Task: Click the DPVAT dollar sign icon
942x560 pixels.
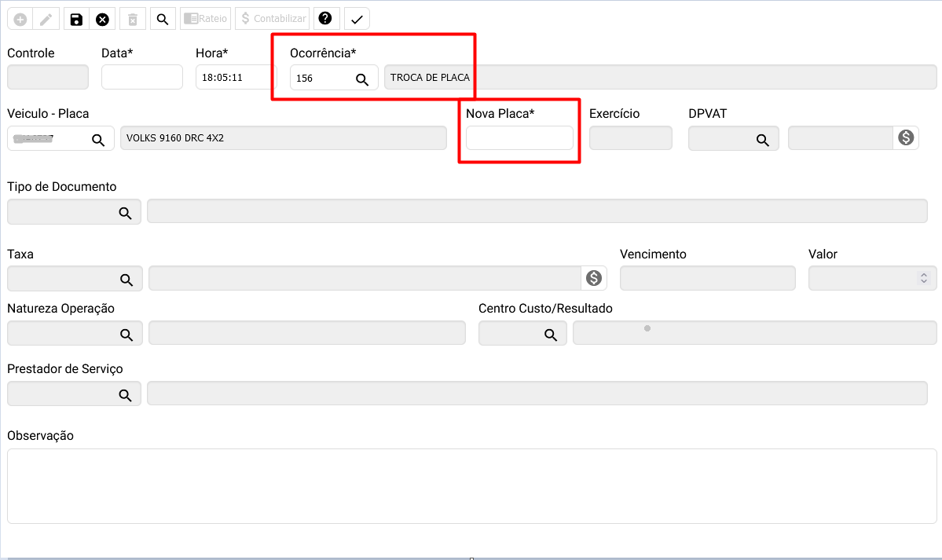Action: tap(906, 138)
